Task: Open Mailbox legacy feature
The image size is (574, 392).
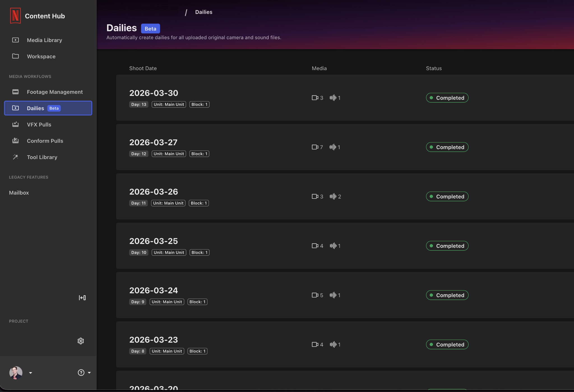Action: tap(19, 193)
